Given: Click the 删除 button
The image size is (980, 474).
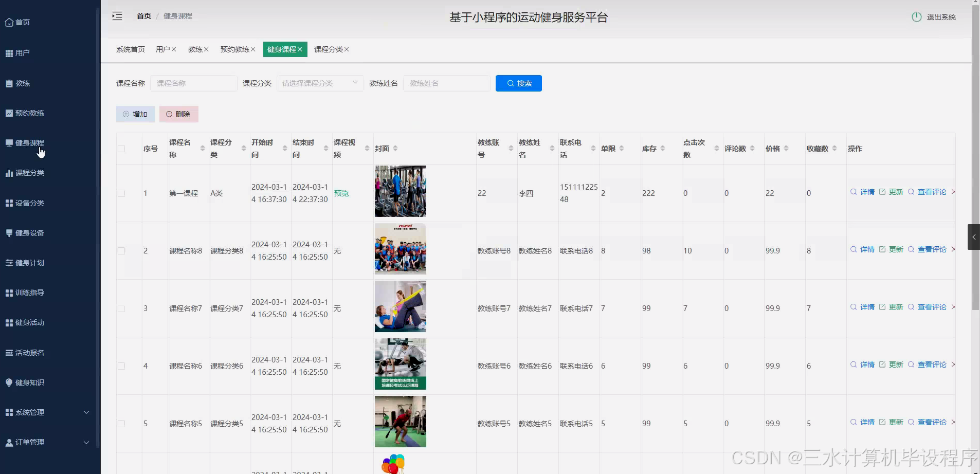Looking at the screenshot, I should 178,114.
